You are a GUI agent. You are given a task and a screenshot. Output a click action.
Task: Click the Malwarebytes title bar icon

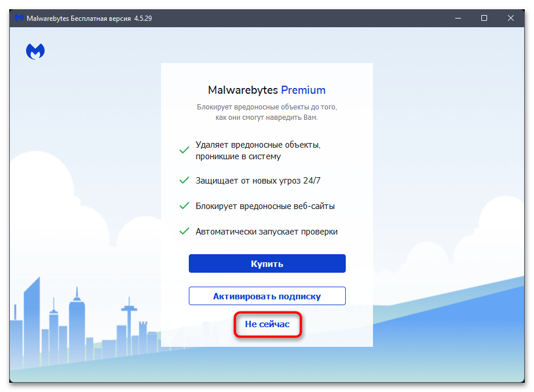point(19,18)
